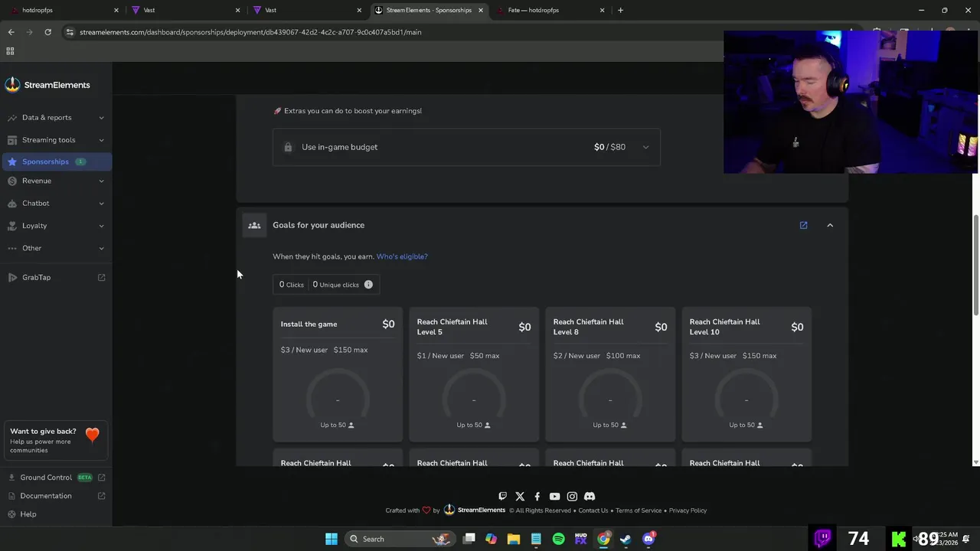
Task: Click the Loyalty icon in sidebar
Action: click(12, 226)
